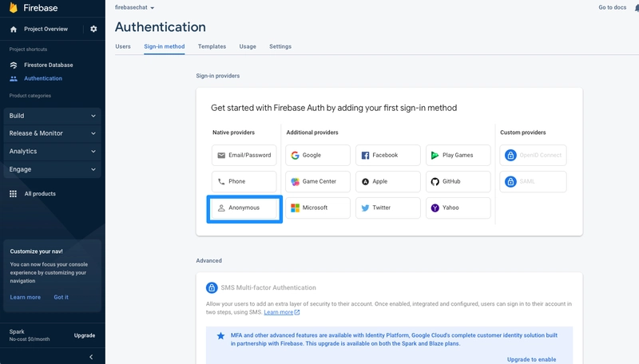Click Upgrade to enable link
Screen dimensions: 639x364
pyautogui.click(x=531, y=359)
